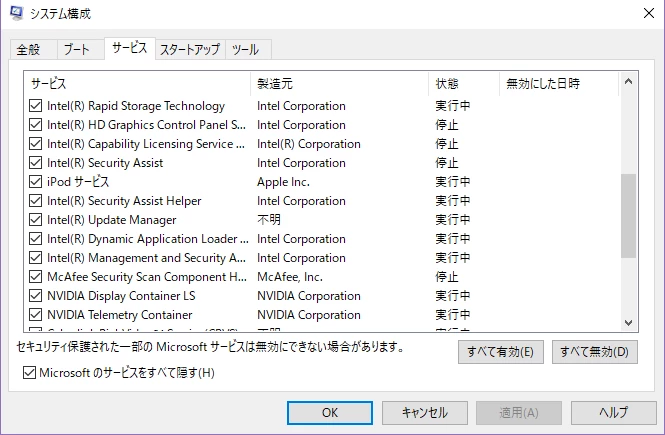Sort by the サービス column header

137,84
